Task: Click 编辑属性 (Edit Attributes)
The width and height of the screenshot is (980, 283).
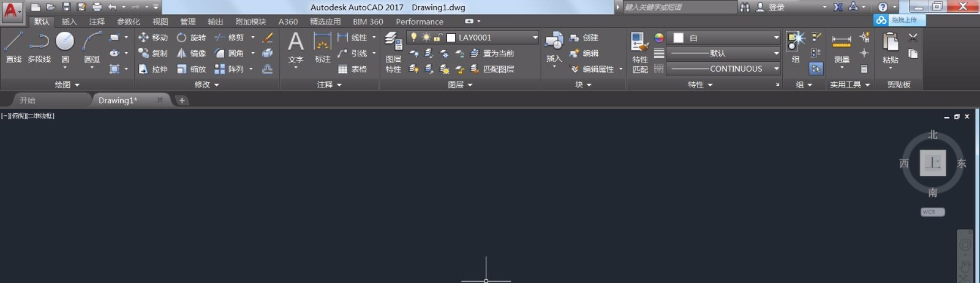Action: [592, 69]
